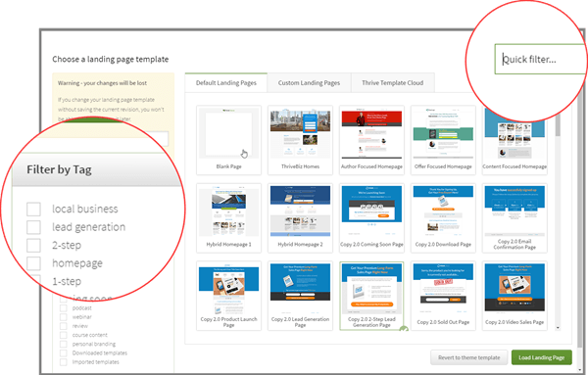Choose the Copy 2.0 Download Page template
The height and width of the screenshot is (375, 588).
click(443, 218)
